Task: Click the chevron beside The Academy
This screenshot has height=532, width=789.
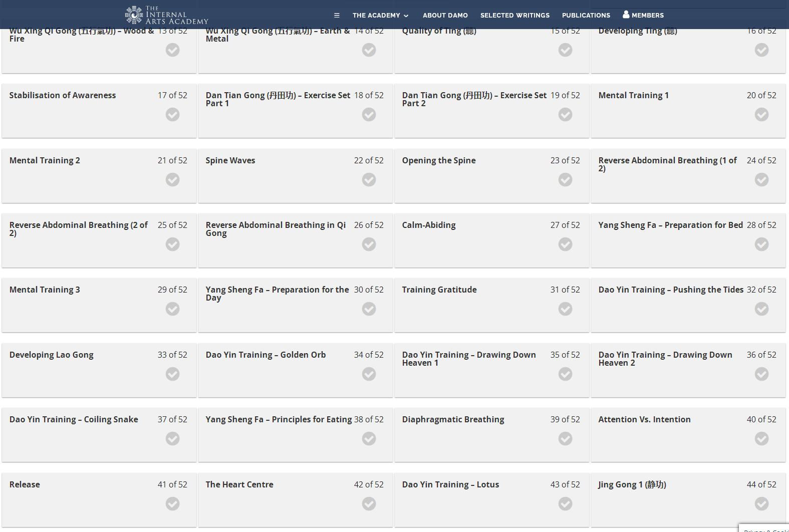Action: tap(406, 16)
